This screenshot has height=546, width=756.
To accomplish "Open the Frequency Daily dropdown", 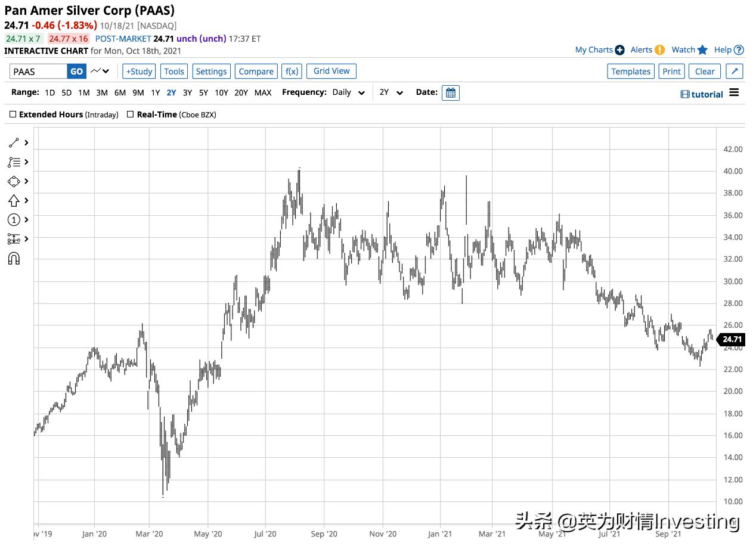I will (349, 93).
